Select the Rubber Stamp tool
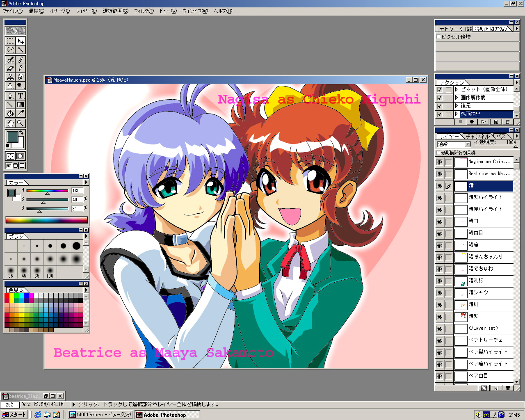Viewport: 525px width, 420px height. (10, 77)
